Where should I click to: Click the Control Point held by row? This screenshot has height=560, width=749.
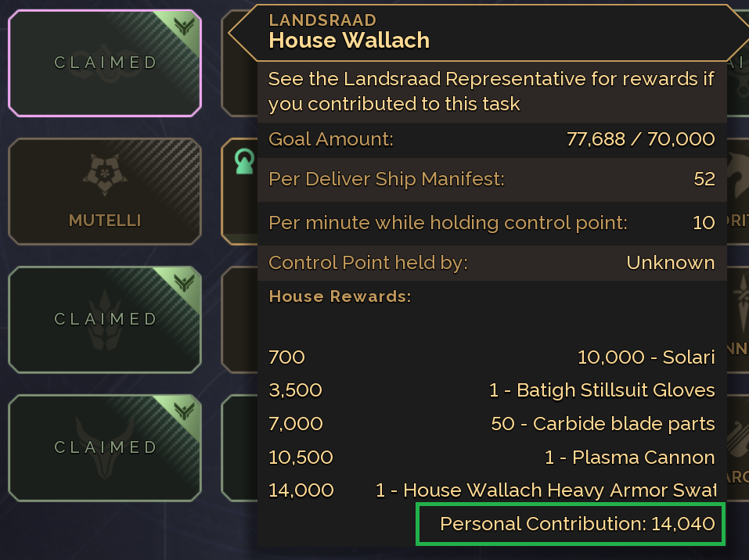click(x=492, y=263)
